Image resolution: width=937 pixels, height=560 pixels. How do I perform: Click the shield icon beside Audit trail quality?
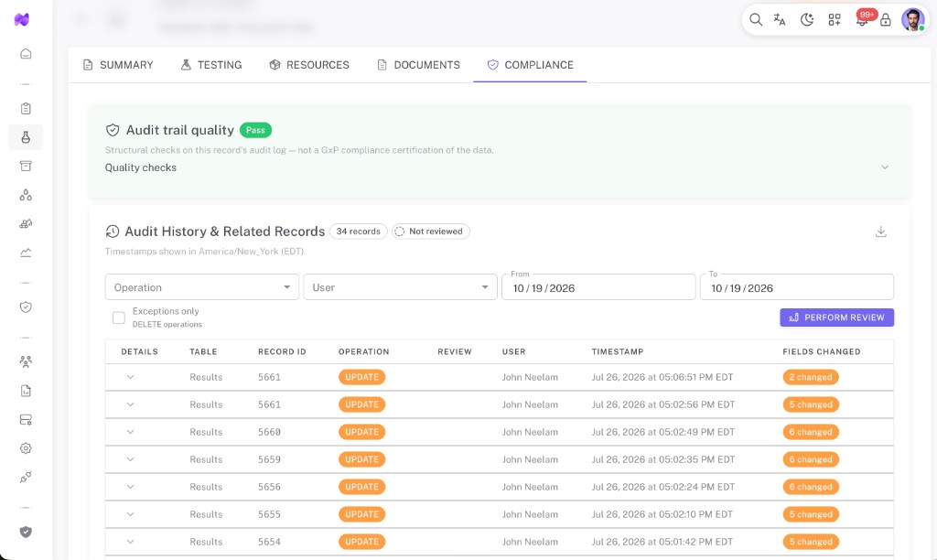coord(113,130)
